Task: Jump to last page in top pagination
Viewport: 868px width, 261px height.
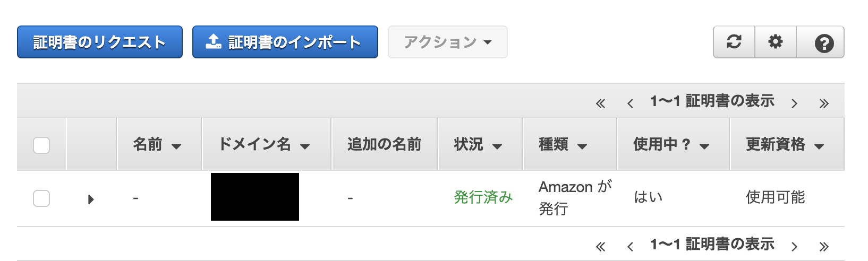Action: [824, 103]
